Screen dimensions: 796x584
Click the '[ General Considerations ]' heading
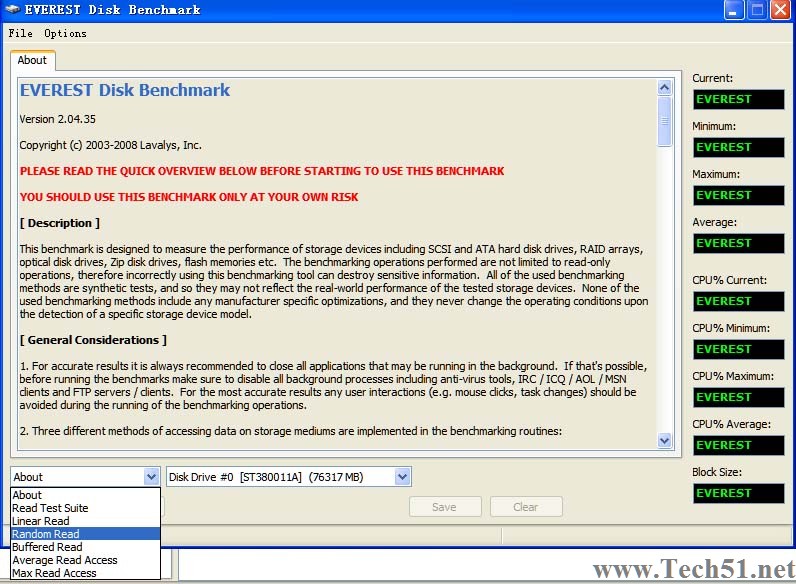pos(93,340)
